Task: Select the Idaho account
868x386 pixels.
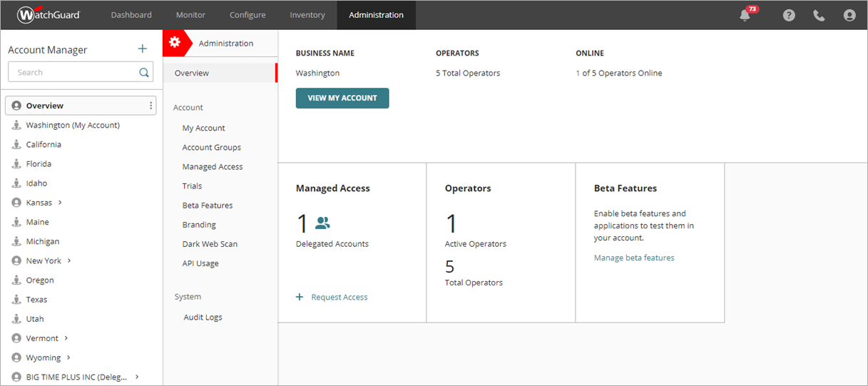Action: [x=36, y=183]
